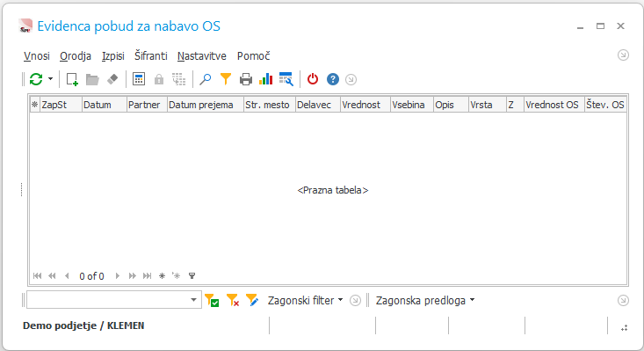This screenshot has width=644, height=351.
Task: Open help with blue question mark
Action: point(333,79)
